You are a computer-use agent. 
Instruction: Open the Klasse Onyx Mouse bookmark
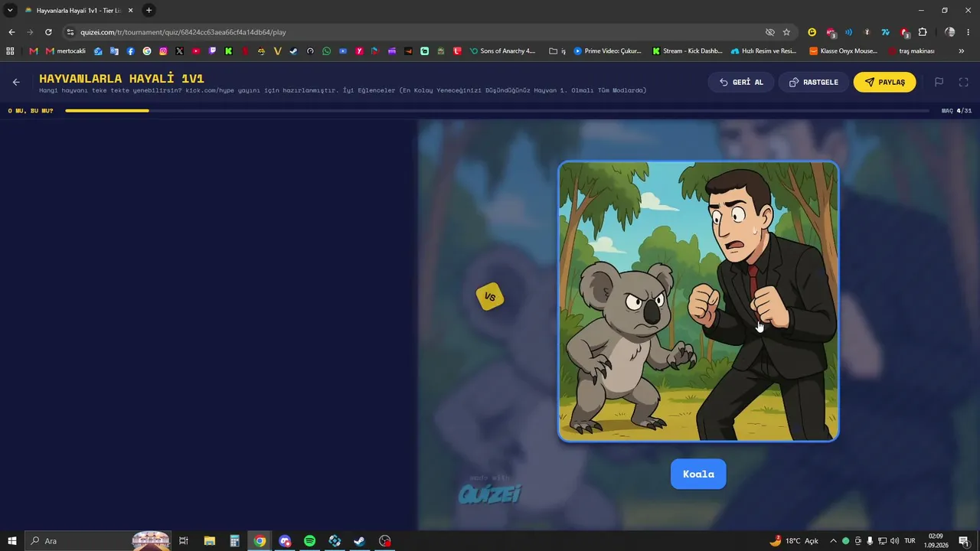pos(843,51)
